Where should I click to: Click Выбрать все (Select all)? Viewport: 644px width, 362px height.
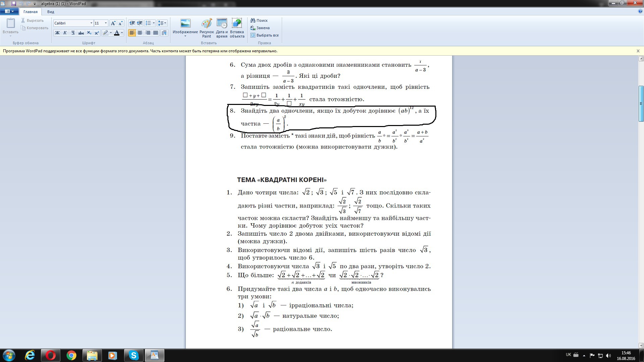point(265,35)
